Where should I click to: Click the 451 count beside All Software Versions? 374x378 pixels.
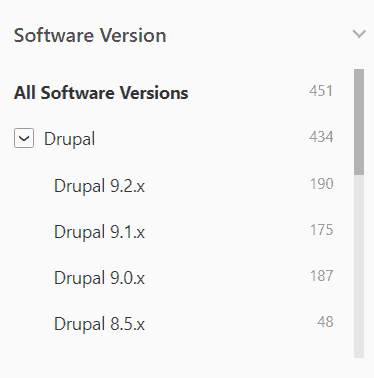click(x=321, y=91)
